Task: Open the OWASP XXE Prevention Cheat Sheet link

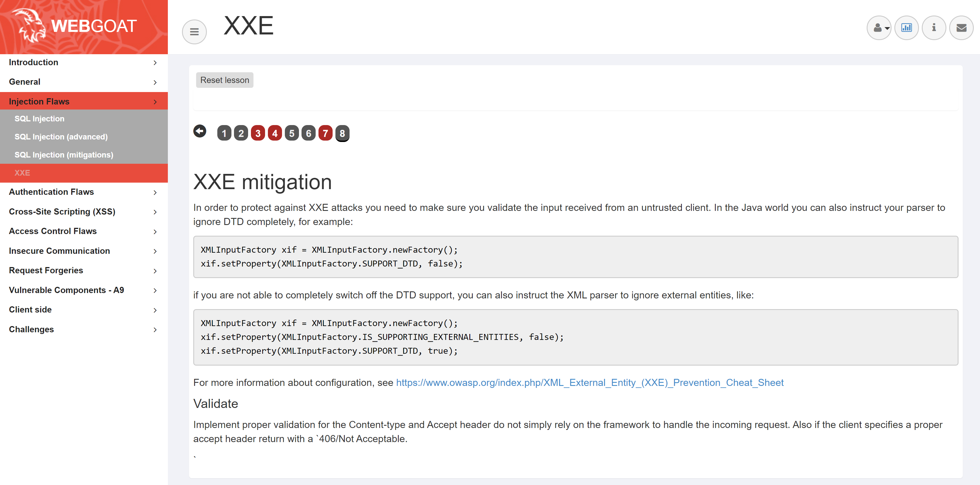Action: pos(589,383)
